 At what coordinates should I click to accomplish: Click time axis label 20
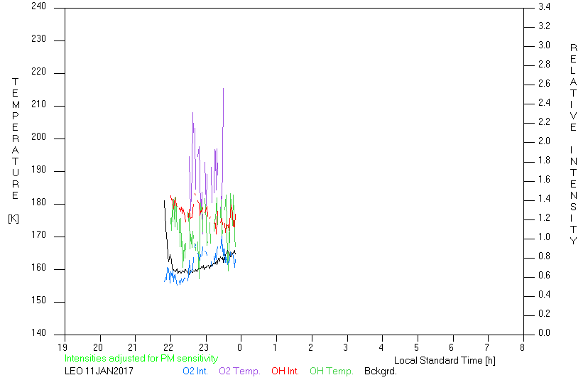98,347
